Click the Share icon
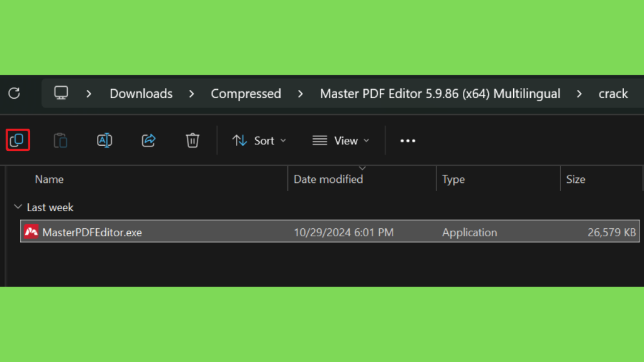Viewport: 644px width, 362px height. [x=148, y=140]
